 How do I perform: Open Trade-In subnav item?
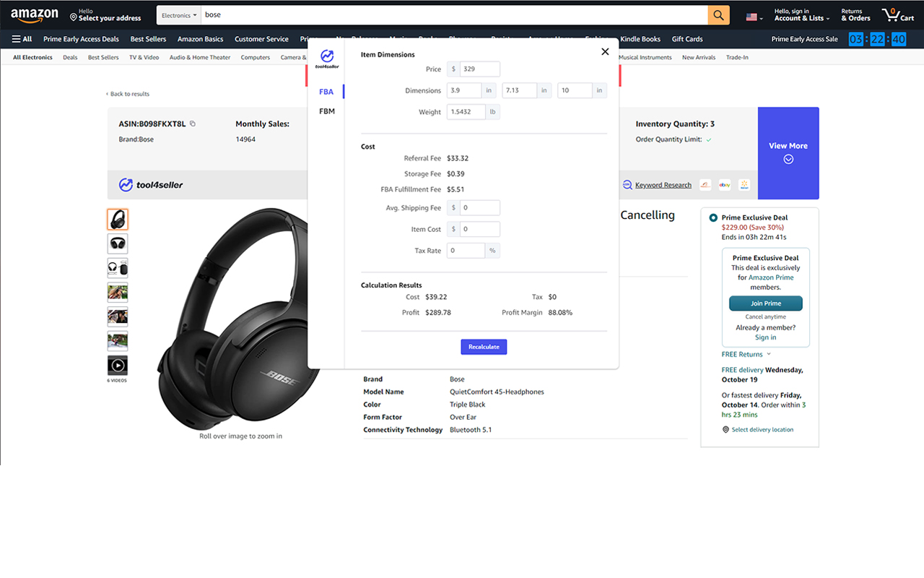737,58
